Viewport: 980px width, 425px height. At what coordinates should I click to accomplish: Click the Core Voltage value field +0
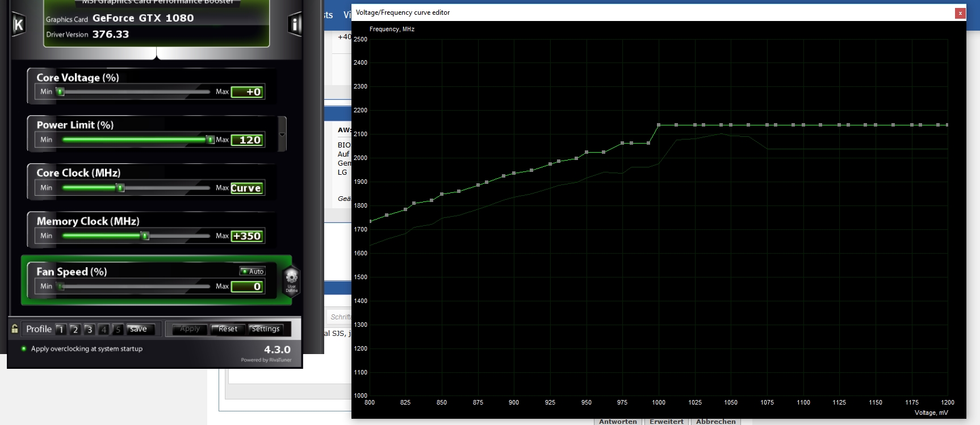point(247,92)
